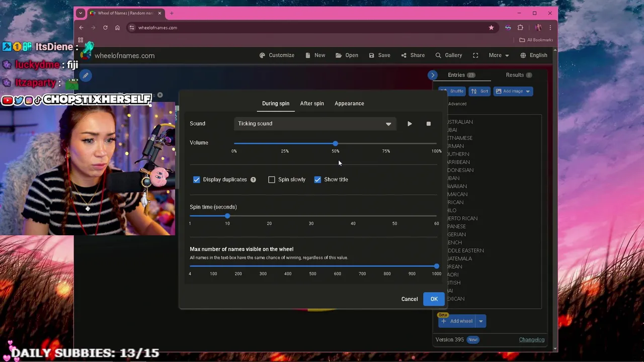Open the Gallery search option

pyautogui.click(x=448, y=55)
